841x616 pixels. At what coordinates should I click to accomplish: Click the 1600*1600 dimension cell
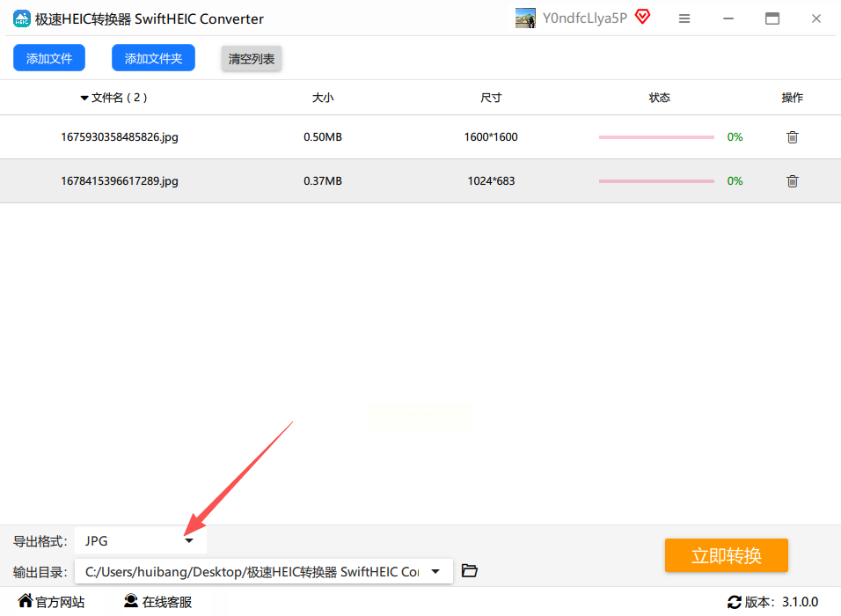491,137
